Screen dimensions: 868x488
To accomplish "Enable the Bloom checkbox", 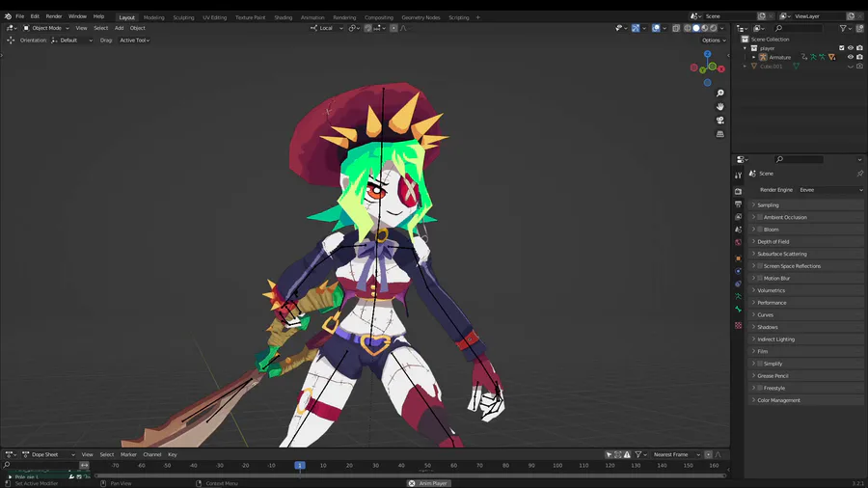I will pos(760,230).
